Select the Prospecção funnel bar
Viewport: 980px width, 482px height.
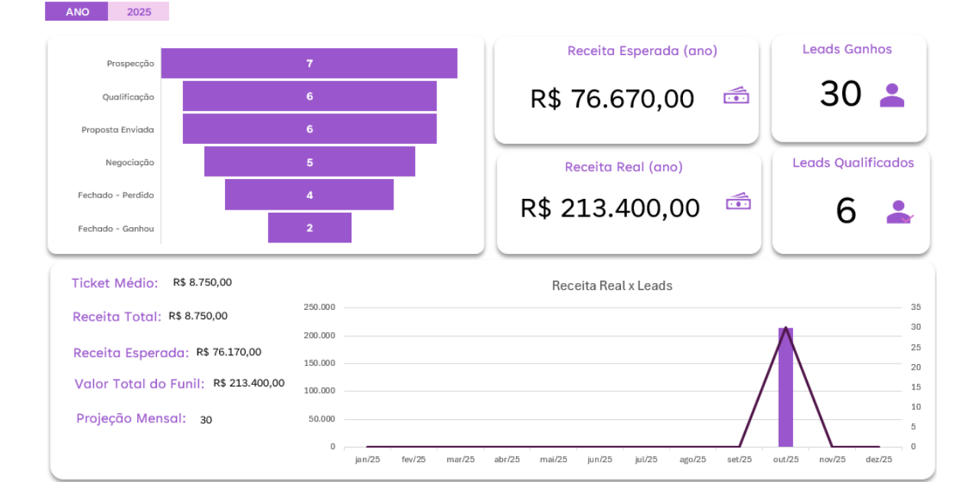(x=309, y=64)
